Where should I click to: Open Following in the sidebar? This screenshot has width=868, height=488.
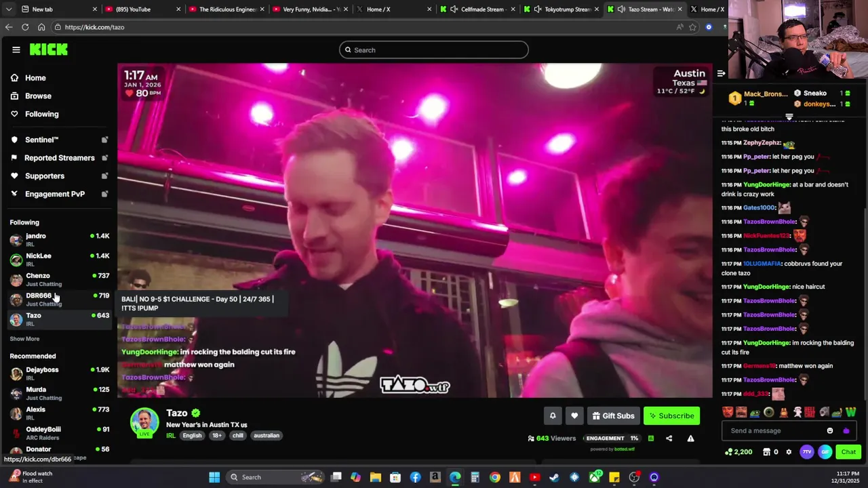point(41,114)
